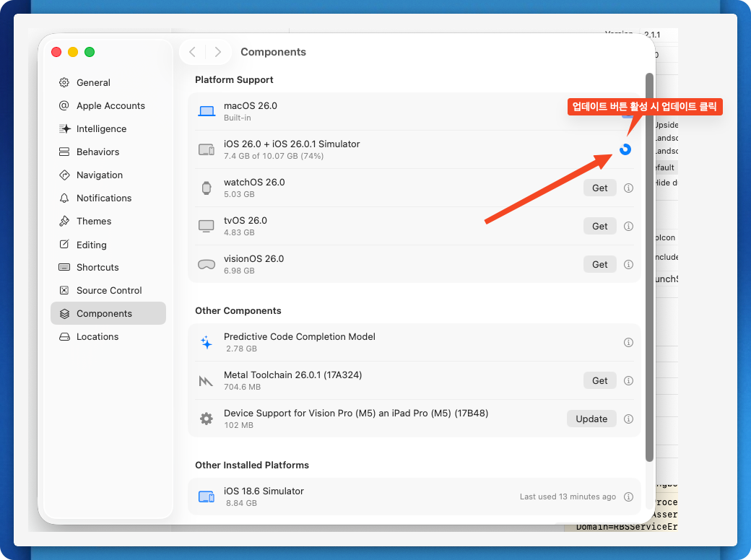Go to Source Control settings
Screen dimensions: 751x560
(108, 290)
